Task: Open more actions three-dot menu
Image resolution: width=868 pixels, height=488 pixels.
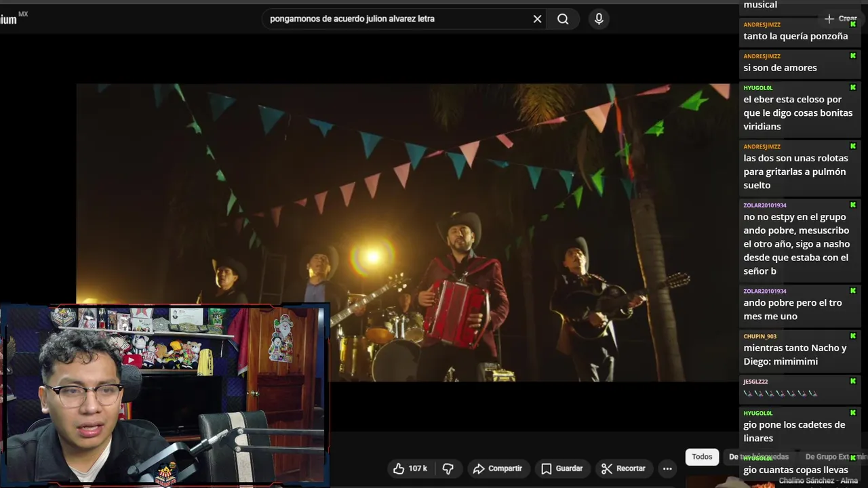Action: click(x=667, y=468)
